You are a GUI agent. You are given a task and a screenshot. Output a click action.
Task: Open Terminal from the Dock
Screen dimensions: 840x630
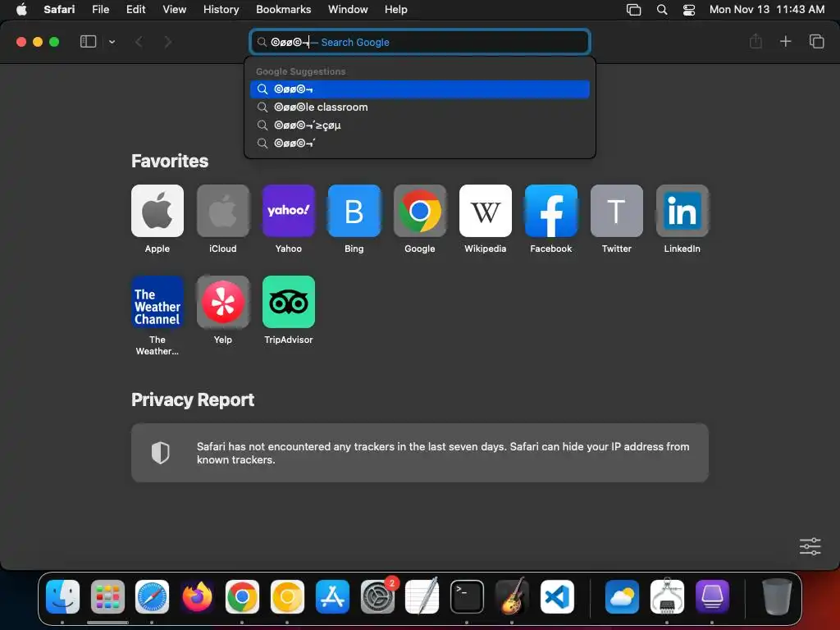467,596
